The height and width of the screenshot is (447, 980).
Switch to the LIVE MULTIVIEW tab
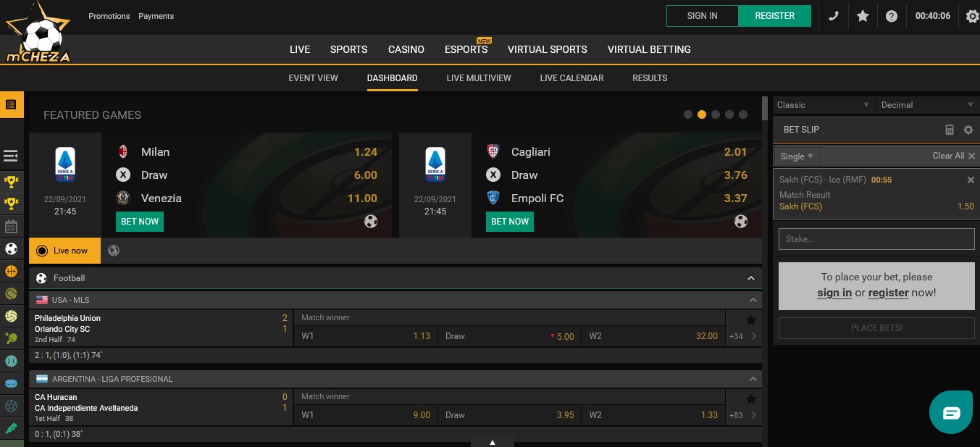[x=479, y=78]
